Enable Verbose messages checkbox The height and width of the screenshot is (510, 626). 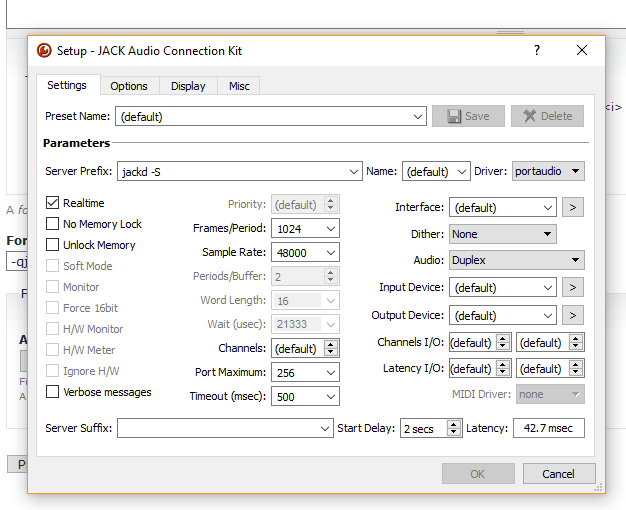tap(52, 392)
